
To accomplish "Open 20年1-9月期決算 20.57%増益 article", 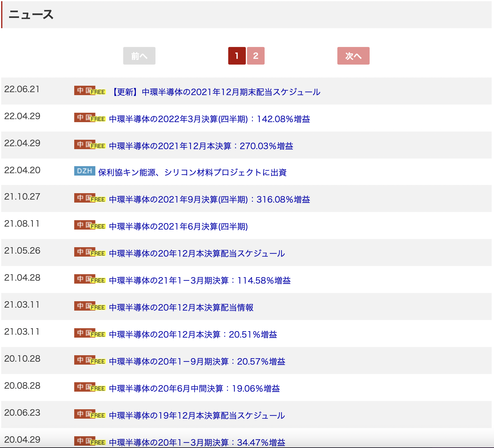I will 197,361.
